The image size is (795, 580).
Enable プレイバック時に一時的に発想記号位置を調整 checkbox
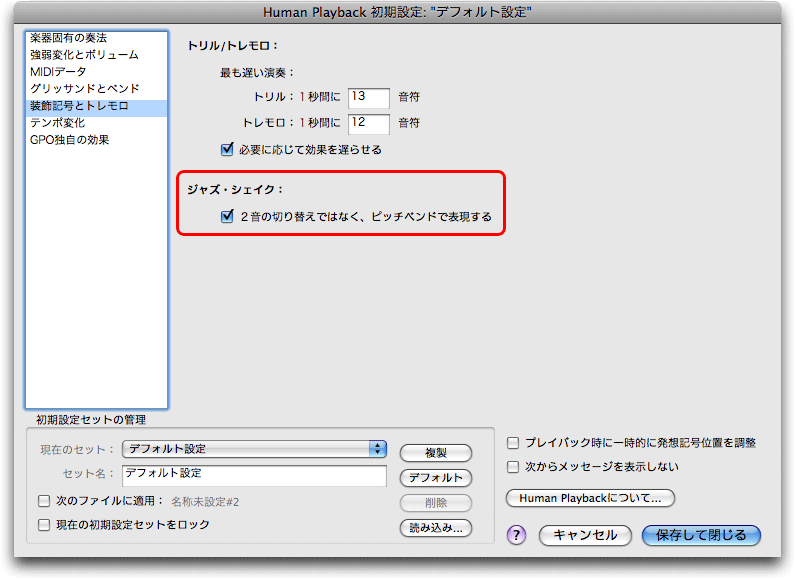(x=513, y=443)
